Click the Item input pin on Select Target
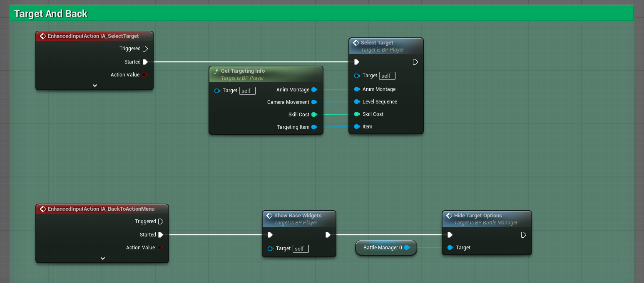The height and width of the screenshot is (283, 644). [x=357, y=127]
